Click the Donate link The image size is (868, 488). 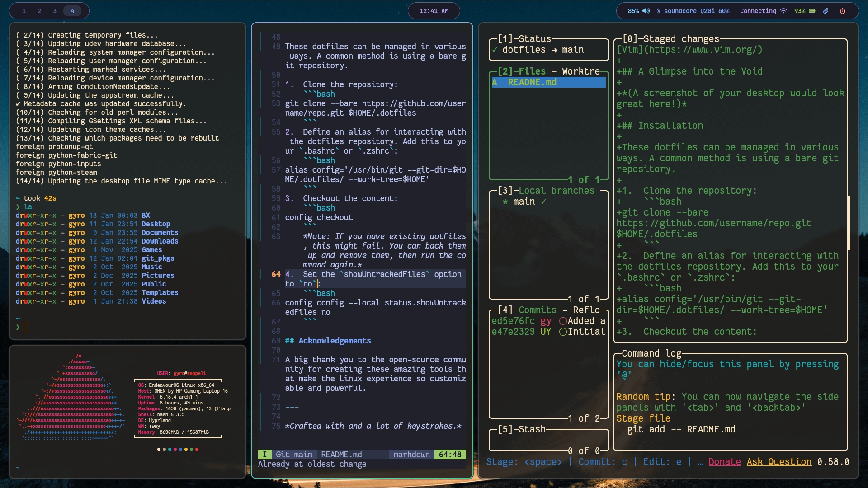click(724, 462)
